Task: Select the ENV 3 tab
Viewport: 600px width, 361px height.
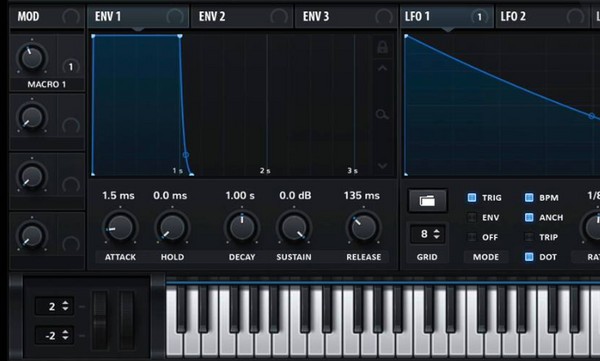Action: coord(346,17)
